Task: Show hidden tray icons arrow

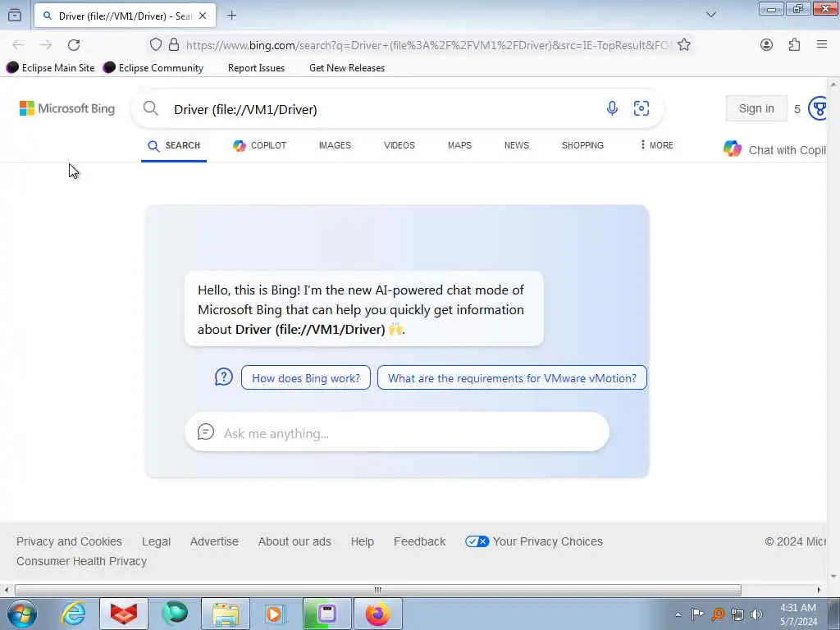Action: [678, 614]
